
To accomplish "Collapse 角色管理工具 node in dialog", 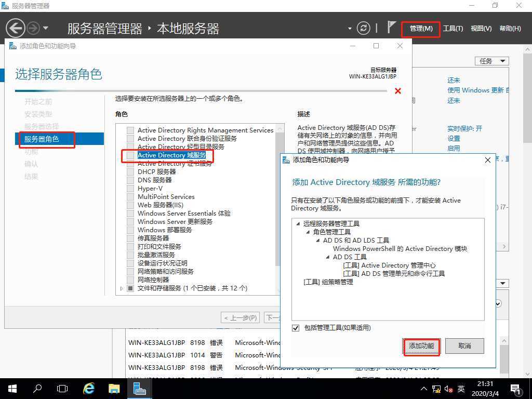I will (x=308, y=232).
